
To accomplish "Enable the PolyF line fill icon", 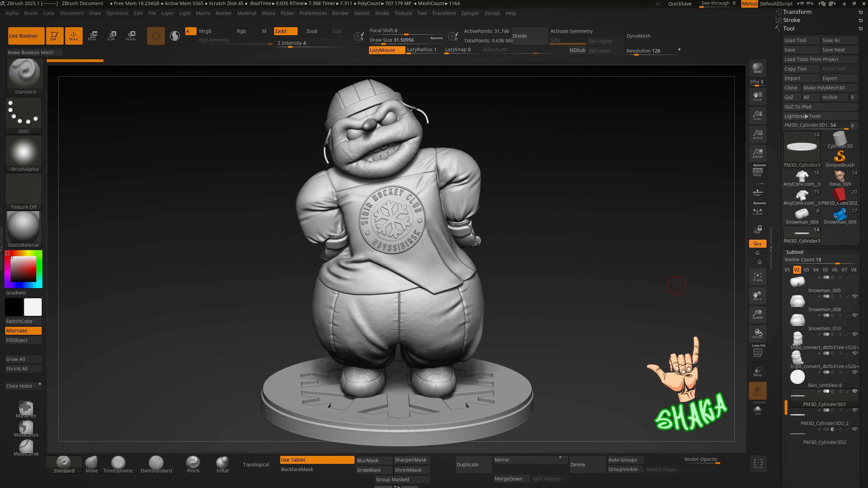I will tap(757, 353).
